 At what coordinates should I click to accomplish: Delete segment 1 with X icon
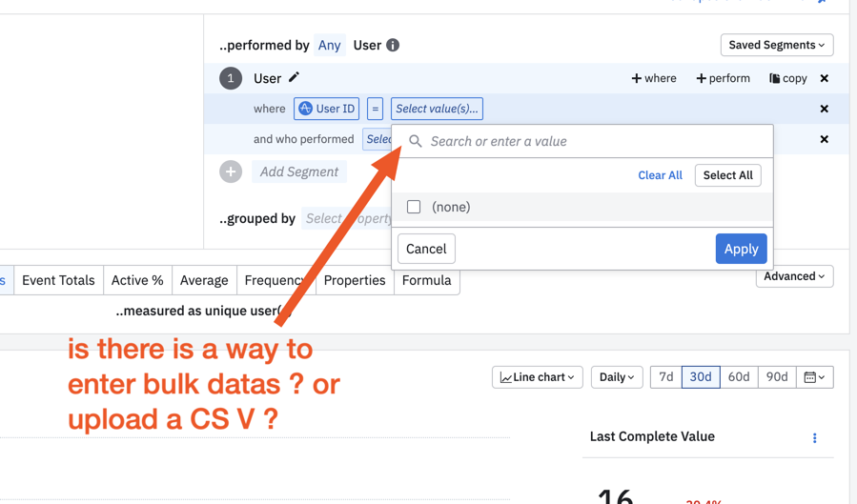825,78
